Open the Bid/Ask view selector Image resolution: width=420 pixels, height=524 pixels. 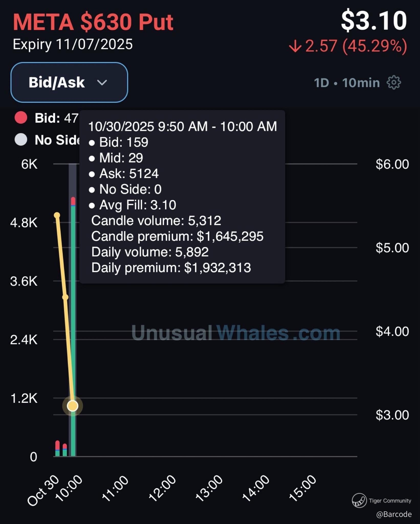pos(69,82)
